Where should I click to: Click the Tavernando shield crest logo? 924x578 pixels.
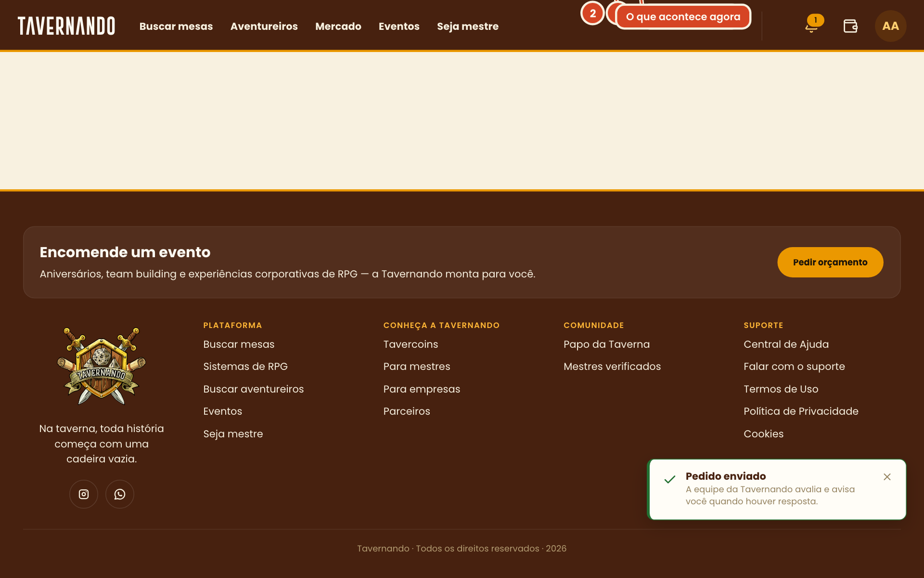coord(102,366)
